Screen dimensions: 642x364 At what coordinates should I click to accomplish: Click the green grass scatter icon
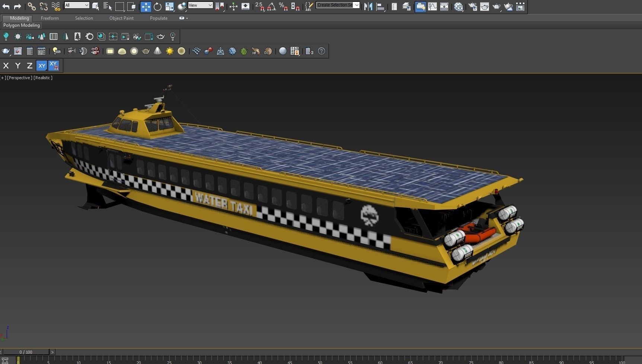click(244, 51)
